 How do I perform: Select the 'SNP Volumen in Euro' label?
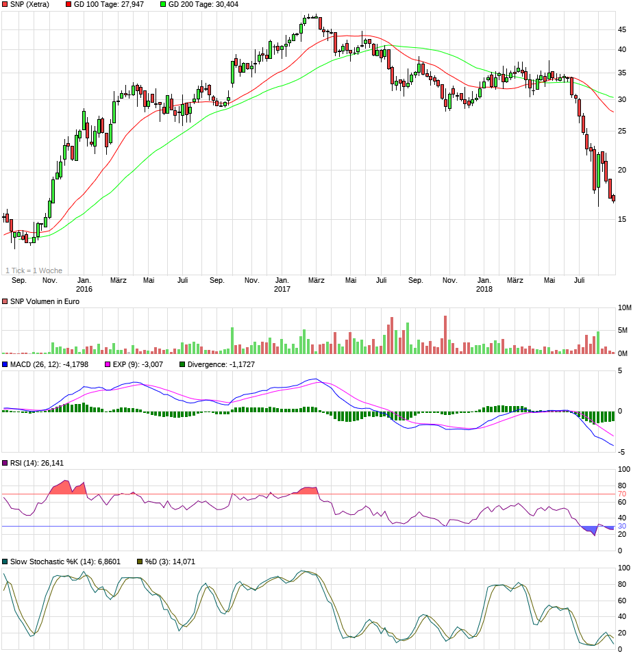pyautogui.click(x=45, y=302)
